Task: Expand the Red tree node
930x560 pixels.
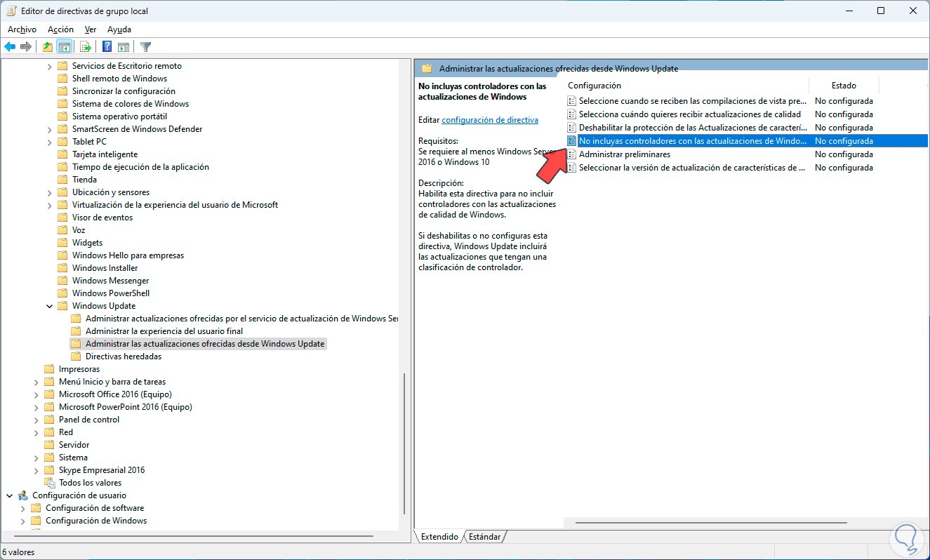Action: (x=36, y=432)
